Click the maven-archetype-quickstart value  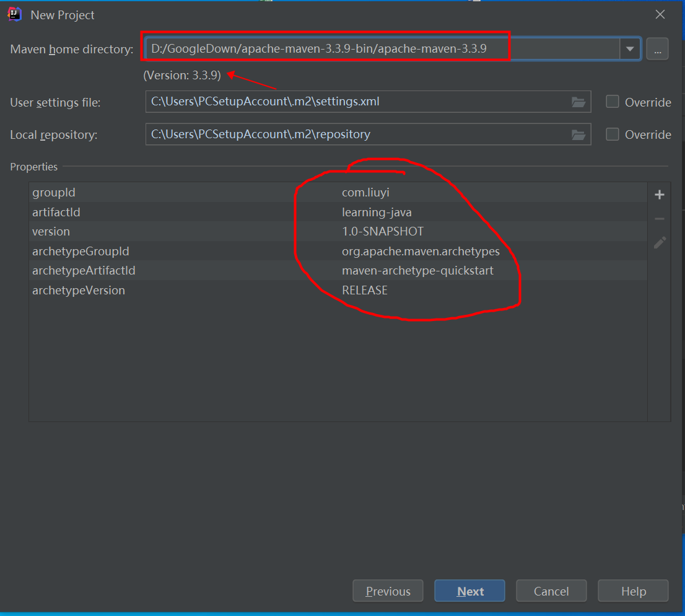pos(417,270)
